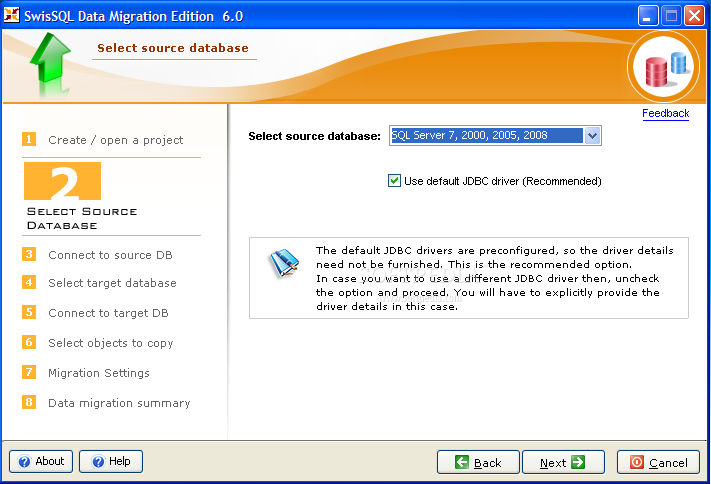This screenshot has width=711, height=484.
Task: Go to Connect to target DB step
Action: point(108,313)
